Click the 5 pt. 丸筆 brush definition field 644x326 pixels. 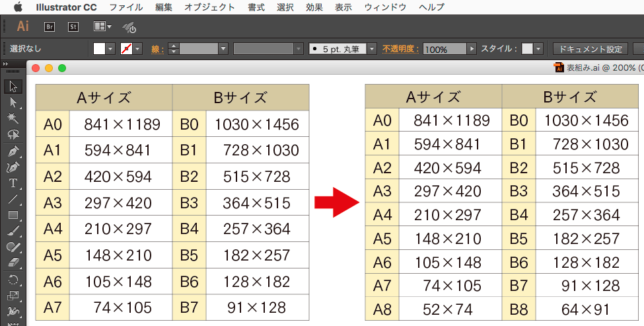[338, 49]
